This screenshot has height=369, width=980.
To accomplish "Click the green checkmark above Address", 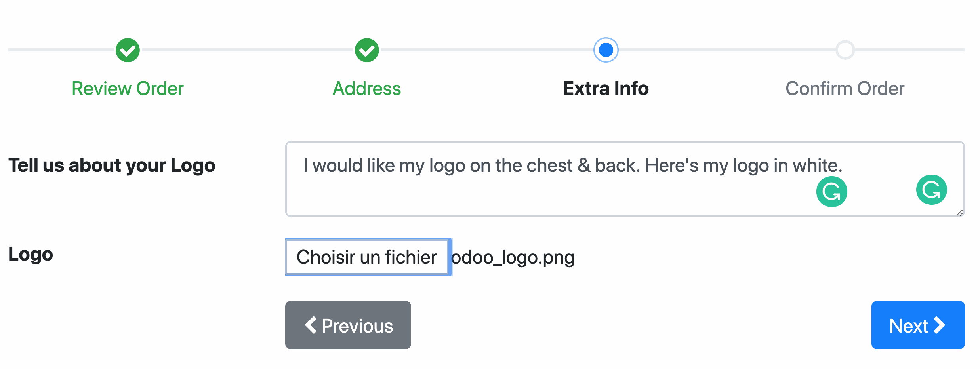I will tap(367, 50).
